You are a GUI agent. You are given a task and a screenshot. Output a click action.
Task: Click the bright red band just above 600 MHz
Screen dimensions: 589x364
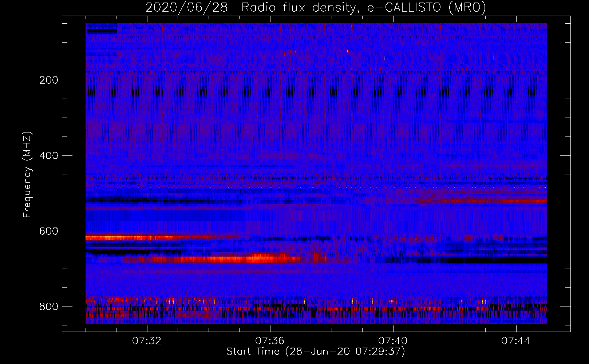pyautogui.click(x=162, y=238)
